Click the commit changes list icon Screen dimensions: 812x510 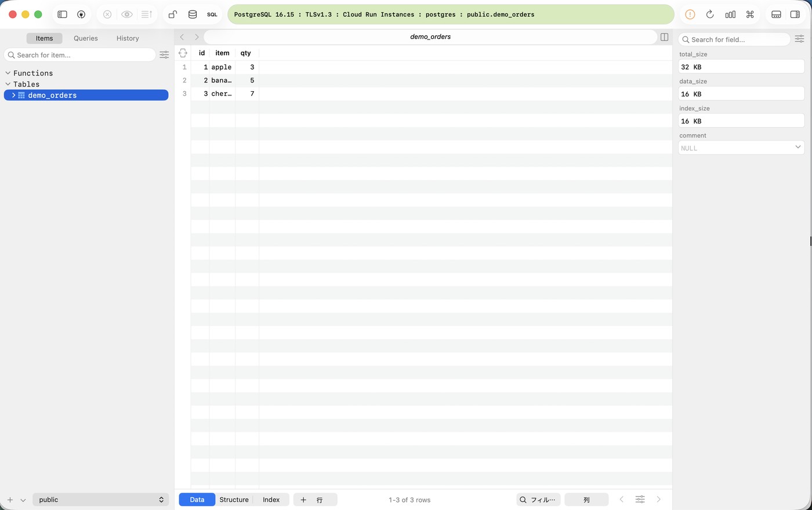click(x=147, y=15)
